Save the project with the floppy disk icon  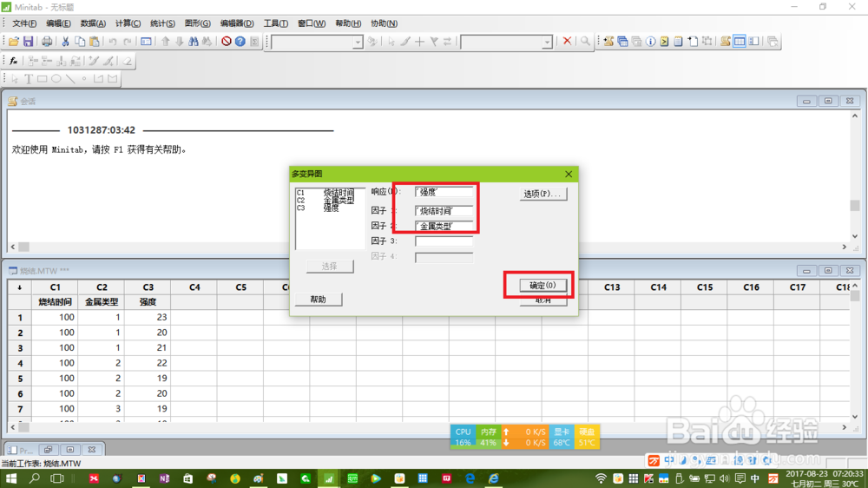[28, 42]
